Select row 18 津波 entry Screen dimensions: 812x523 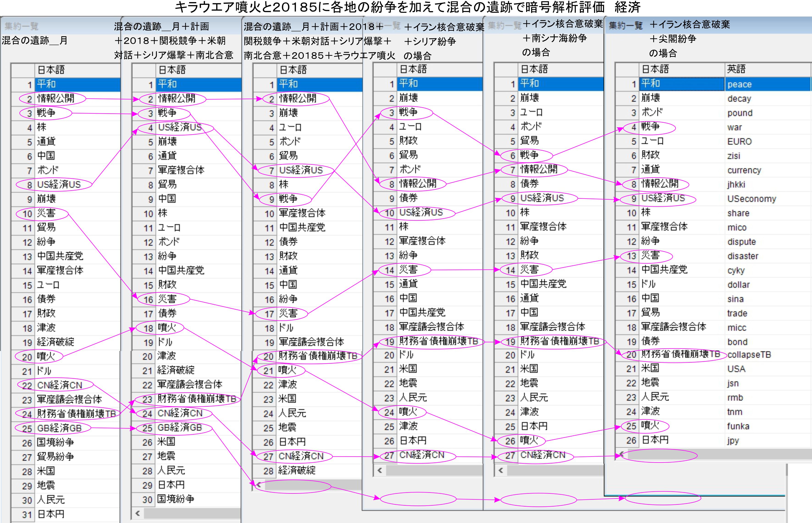(46, 328)
